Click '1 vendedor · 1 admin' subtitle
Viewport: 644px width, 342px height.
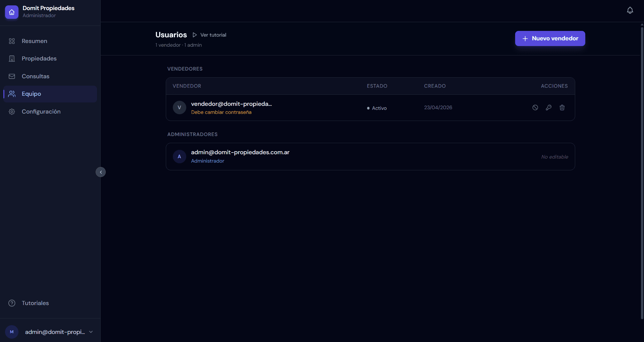click(x=179, y=45)
